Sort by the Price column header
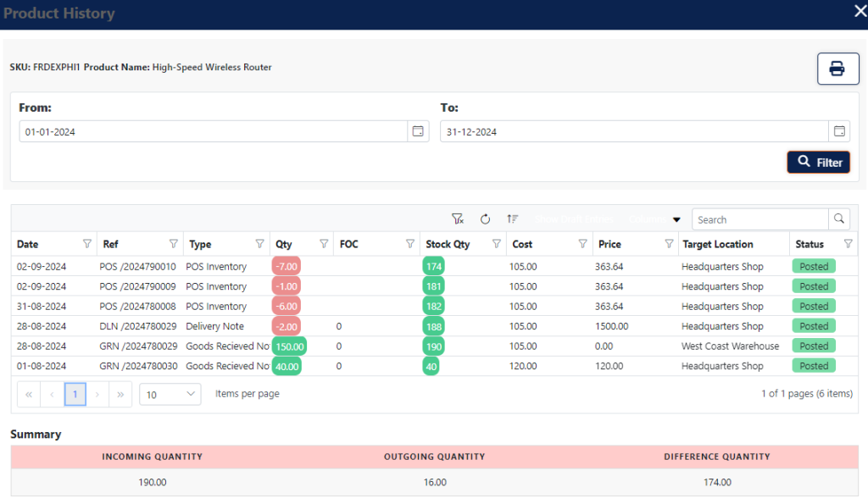Screen dimensions: 868x504 (609, 244)
